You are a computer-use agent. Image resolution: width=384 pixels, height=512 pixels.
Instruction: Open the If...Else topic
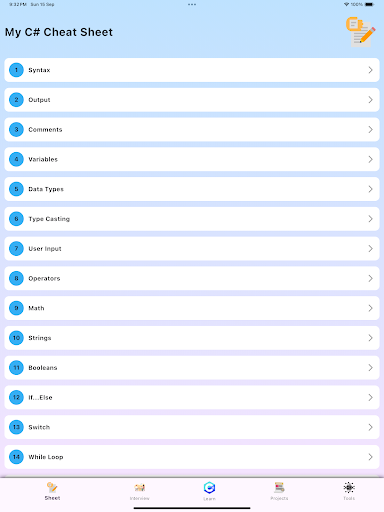point(192,397)
